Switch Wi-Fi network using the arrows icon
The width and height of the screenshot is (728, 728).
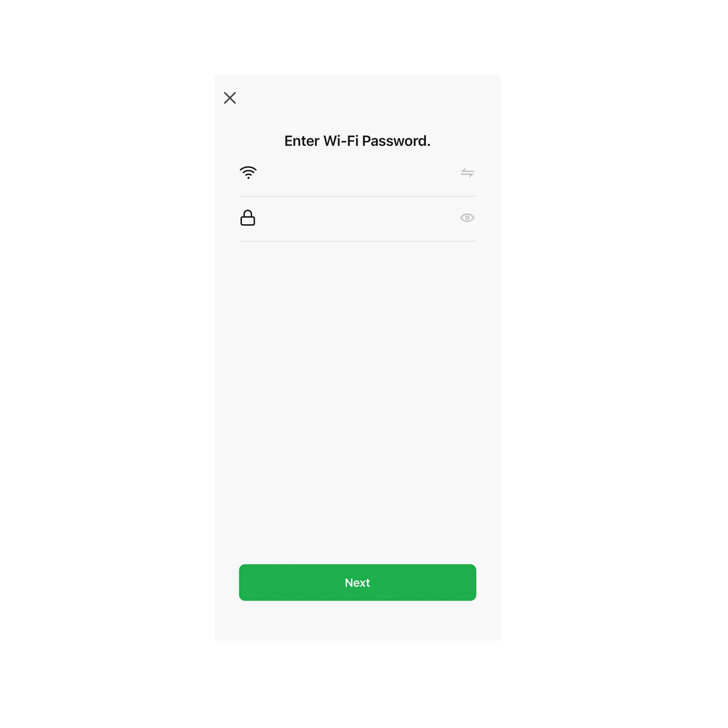click(x=467, y=173)
